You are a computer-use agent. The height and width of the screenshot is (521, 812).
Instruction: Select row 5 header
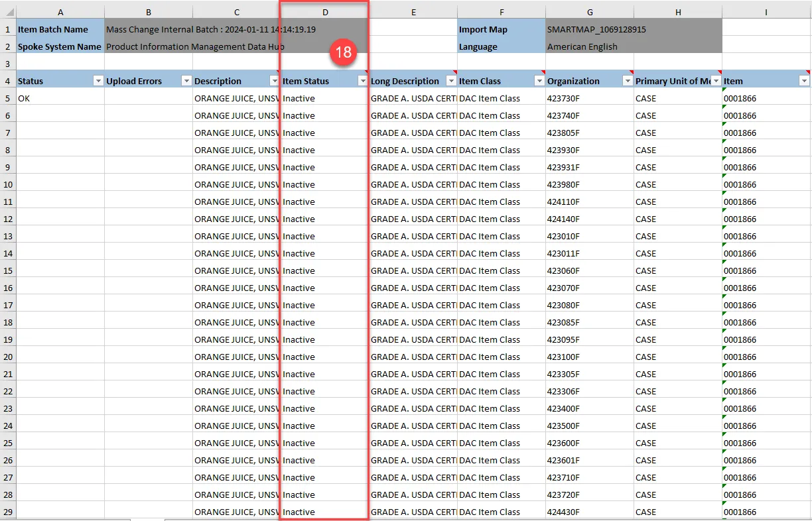point(8,98)
